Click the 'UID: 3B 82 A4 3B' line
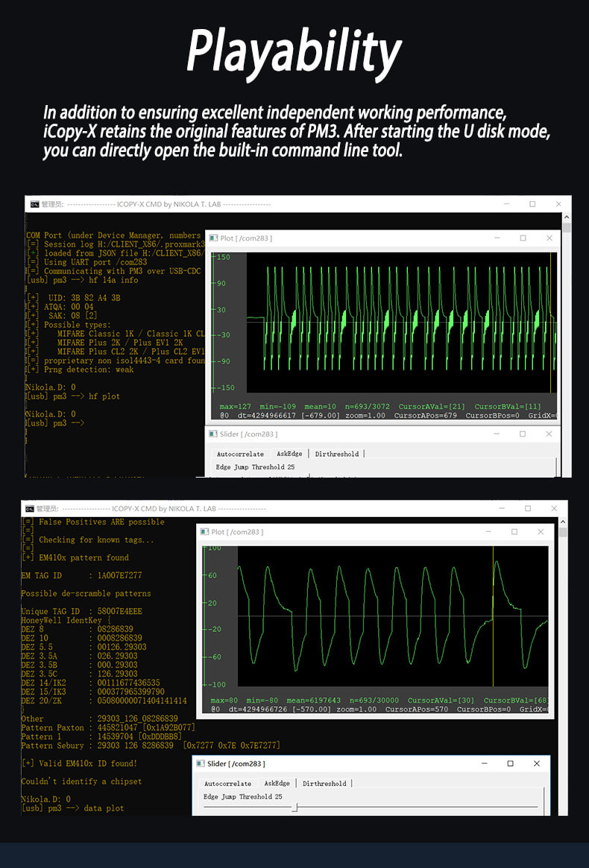589x868 pixels. click(73, 298)
